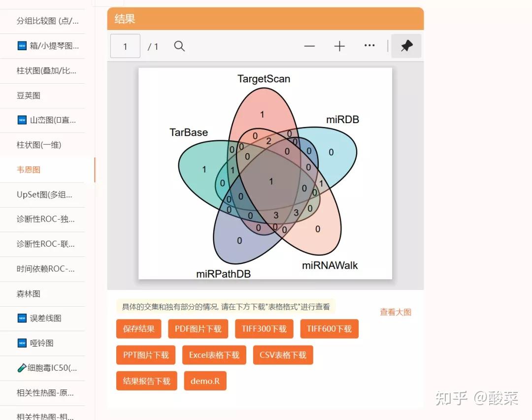Click the TIFF300下载 button

click(x=264, y=329)
